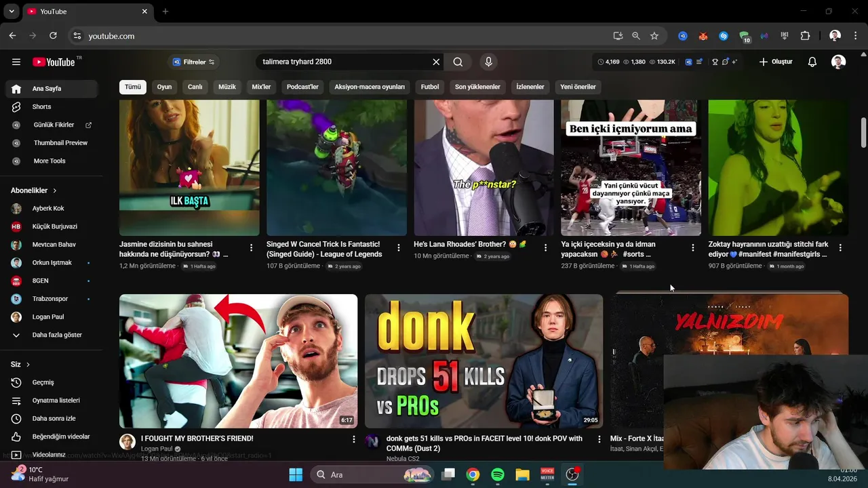Bookmark this page with star icon
The width and height of the screenshot is (868, 488).
654,36
